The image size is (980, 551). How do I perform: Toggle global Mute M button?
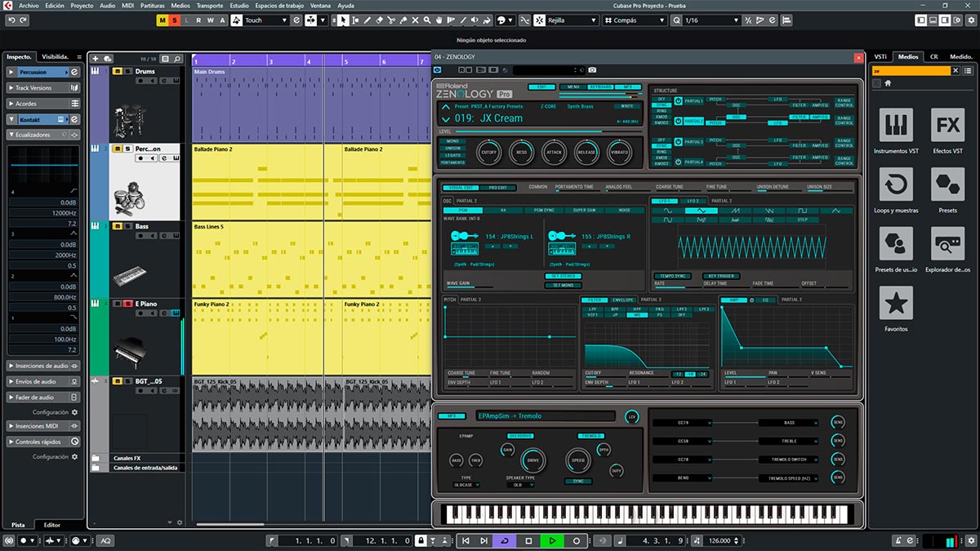163,20
